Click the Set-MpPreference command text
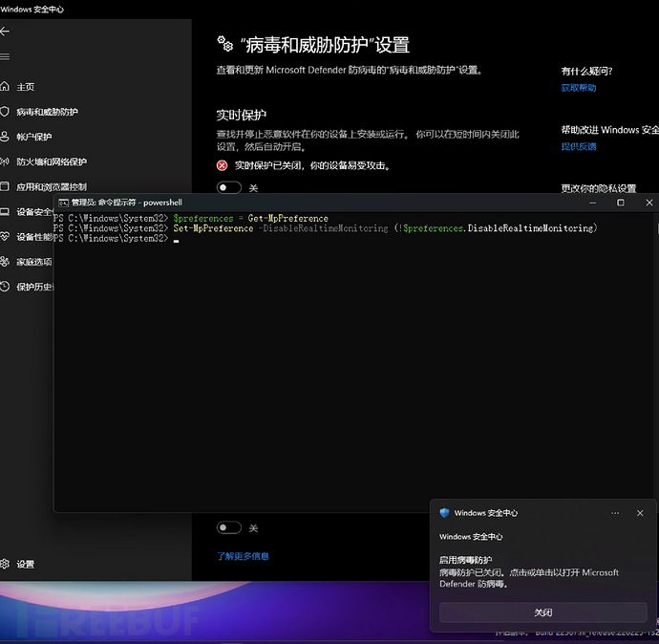Screen dimensions: 659x644 click(213, 228)
